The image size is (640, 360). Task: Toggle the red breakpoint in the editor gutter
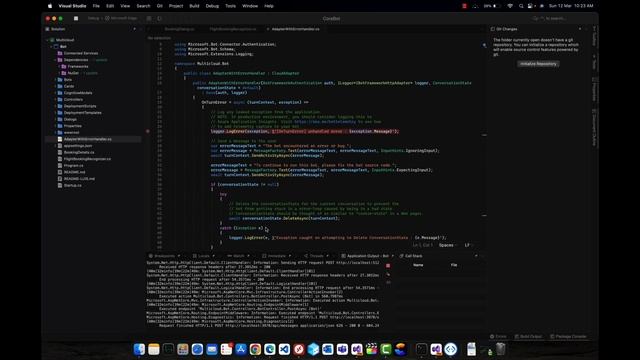[x=148, y=131]
